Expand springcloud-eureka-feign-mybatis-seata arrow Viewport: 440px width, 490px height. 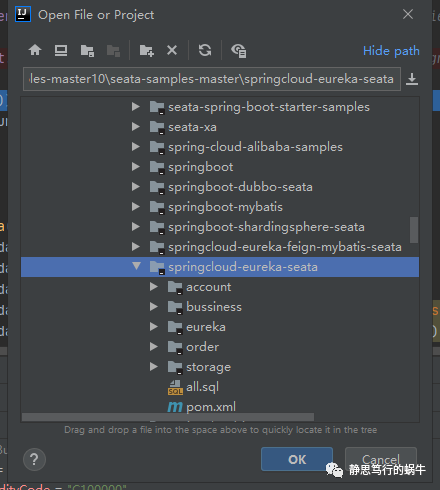[x=135, y=247]
